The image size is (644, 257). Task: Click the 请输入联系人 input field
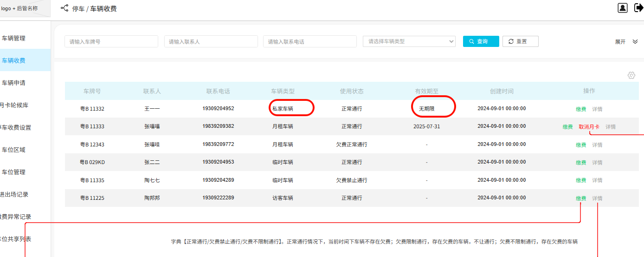(211, 41)
